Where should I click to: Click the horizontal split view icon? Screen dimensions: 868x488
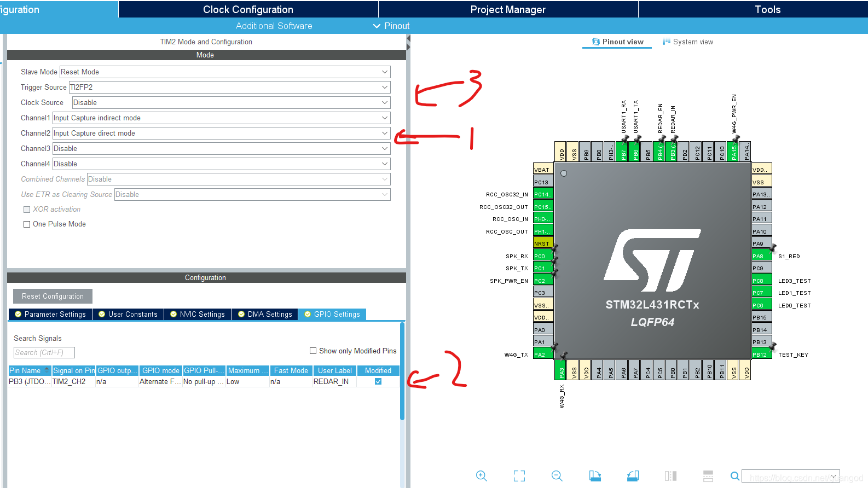[708, 476]
